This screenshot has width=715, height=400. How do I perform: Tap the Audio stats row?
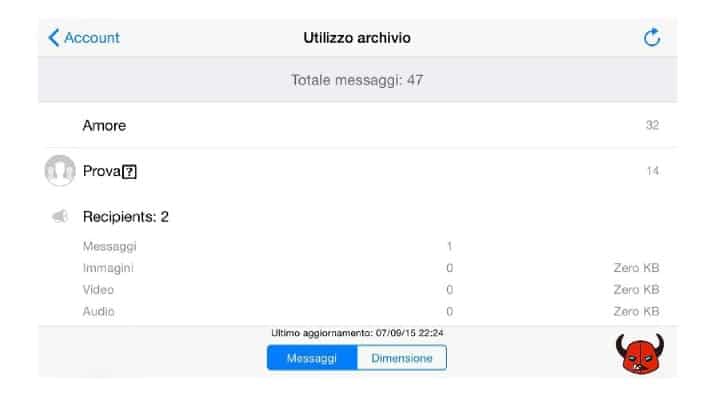pos(357,311)
